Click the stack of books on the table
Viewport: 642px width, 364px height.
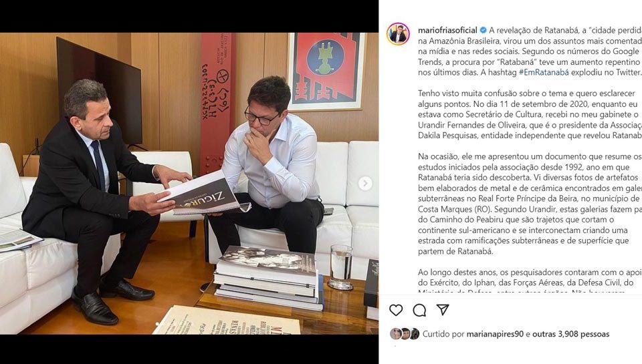click(269, 277)
